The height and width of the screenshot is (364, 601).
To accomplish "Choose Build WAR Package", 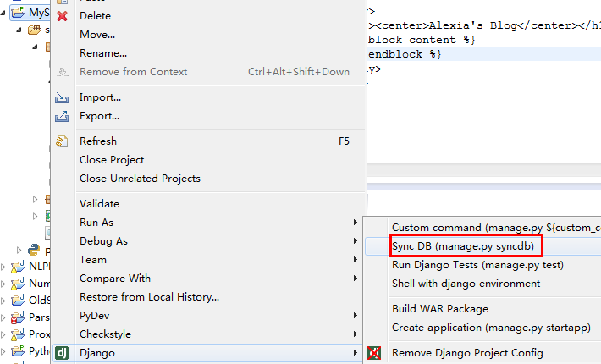I will tap(439, 309).
